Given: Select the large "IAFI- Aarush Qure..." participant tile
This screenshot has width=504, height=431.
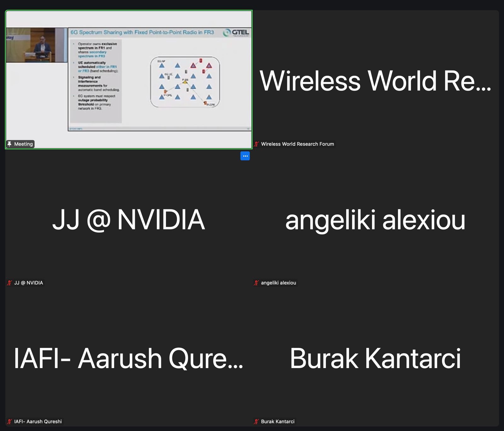Looking at the screenshot, I should (x=128, y=358).
